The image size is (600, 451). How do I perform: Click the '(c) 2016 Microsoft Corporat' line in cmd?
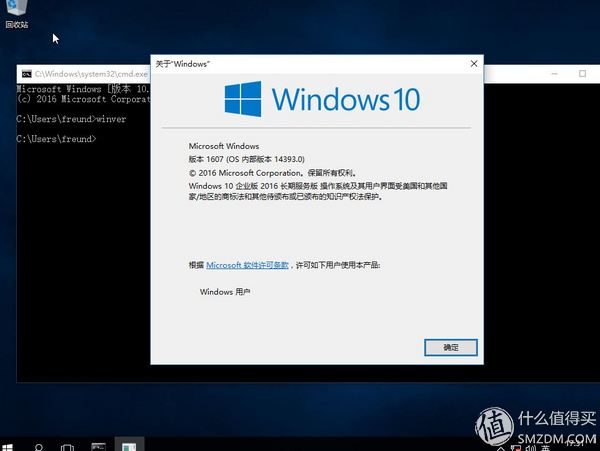tap(83, 99)
